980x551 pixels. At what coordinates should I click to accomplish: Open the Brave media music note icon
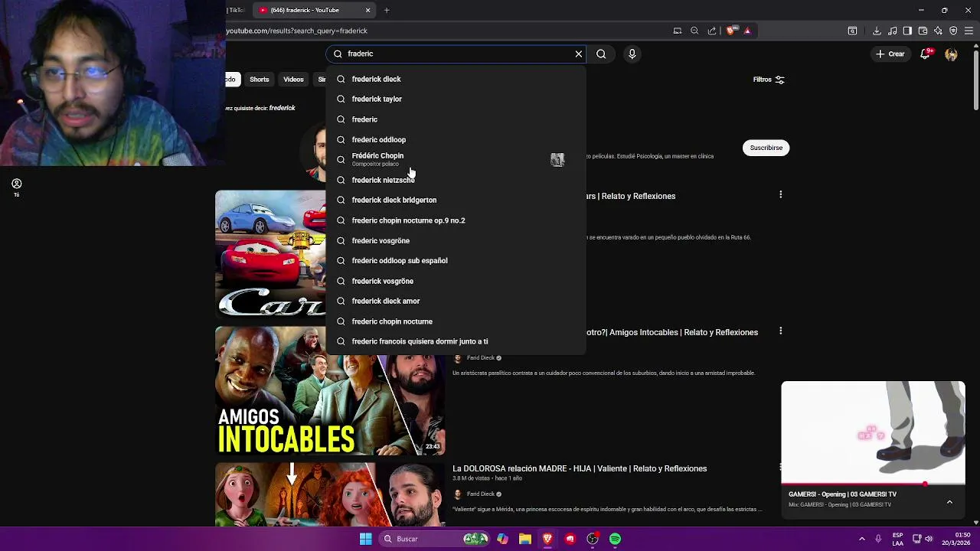click(x=892, y=31)
